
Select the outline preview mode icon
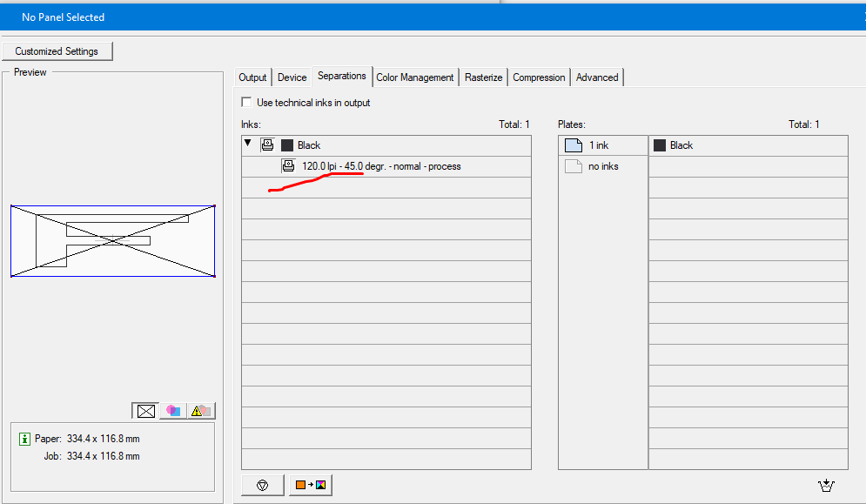coord(146,411)
